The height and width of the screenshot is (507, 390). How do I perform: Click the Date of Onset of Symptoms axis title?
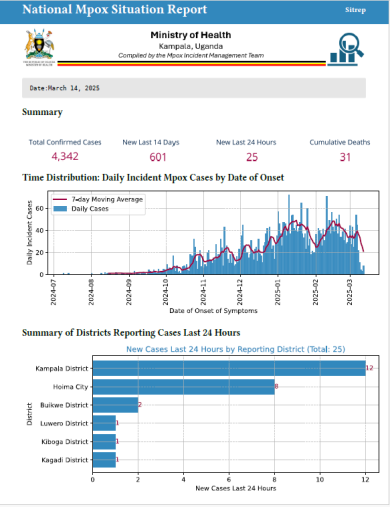(x=213, y=311)
